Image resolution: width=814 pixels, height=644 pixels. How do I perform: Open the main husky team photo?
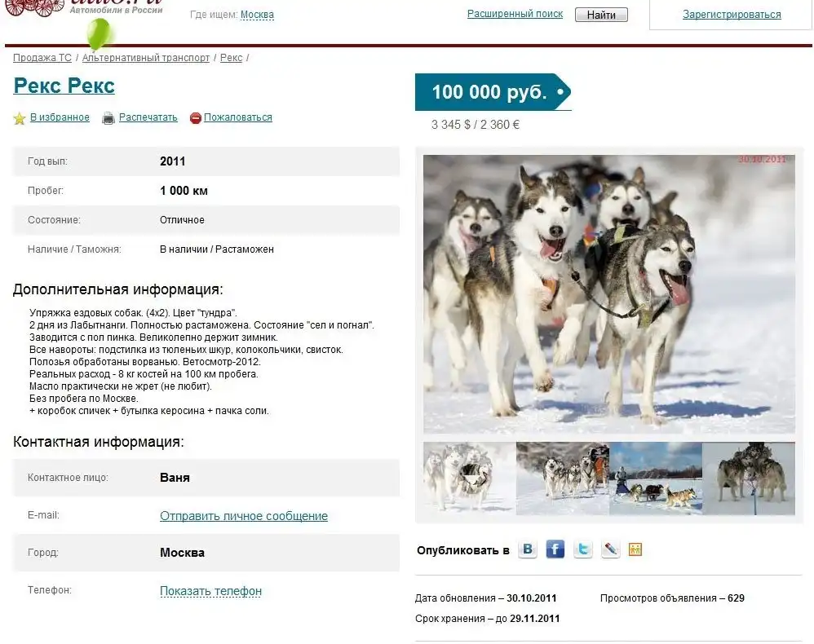coord(609,294)
